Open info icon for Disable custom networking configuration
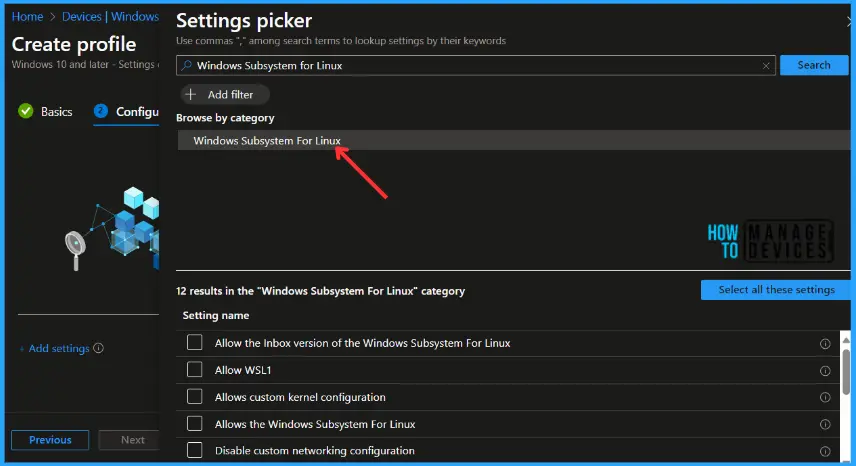Viewport: 856px width, 466px height. click(x=825, y=451)
